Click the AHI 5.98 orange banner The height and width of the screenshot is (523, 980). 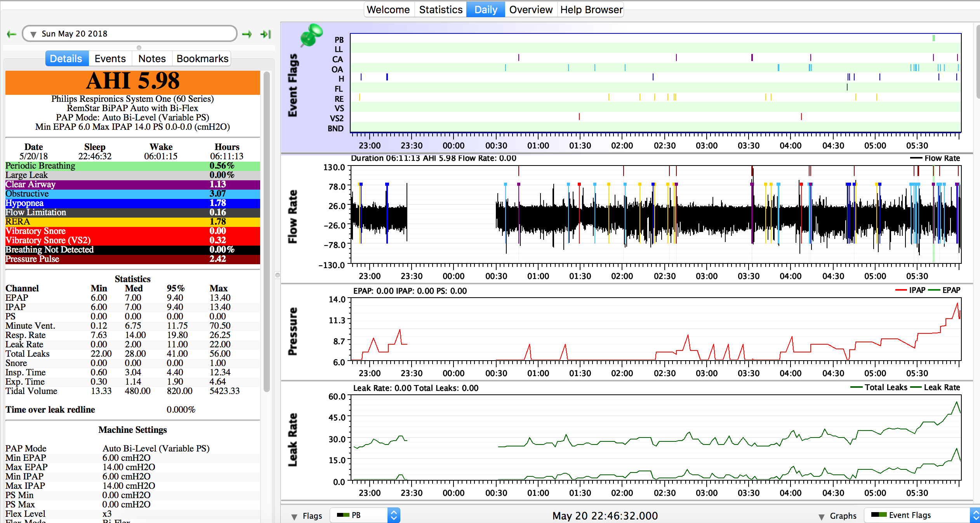[x=132, y=82]
